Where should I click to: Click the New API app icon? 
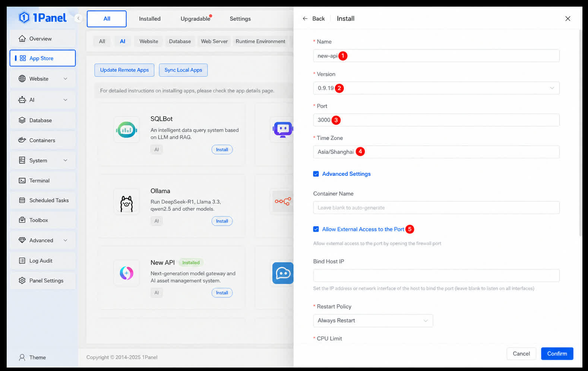(127, 273)
